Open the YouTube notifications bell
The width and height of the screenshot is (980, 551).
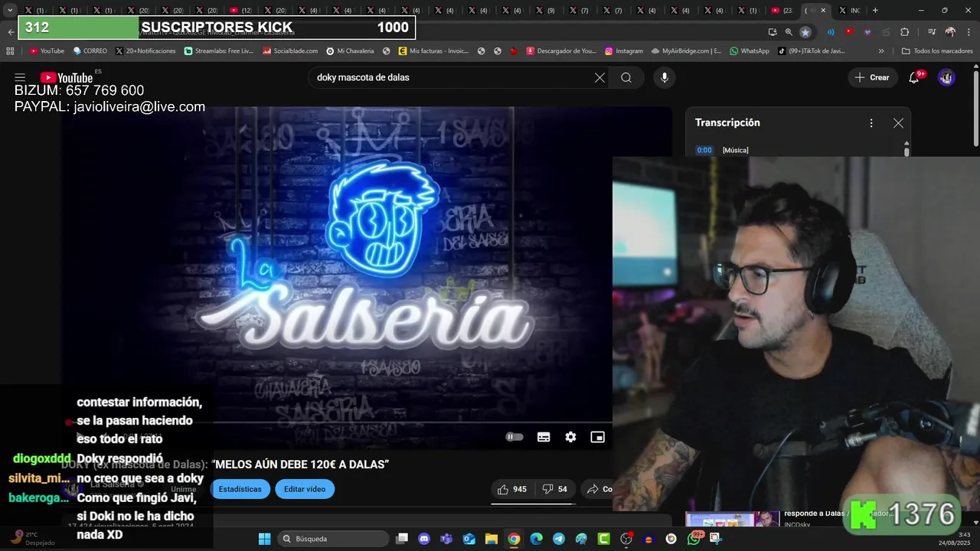(x=914, y=77)
